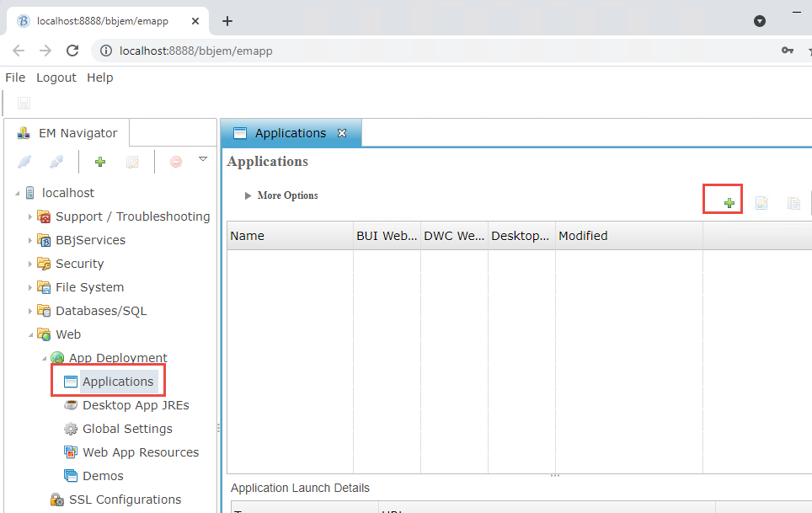Close the localhost:8888/bbjem/emapp browser tab
Image resolution: width=812 pixels, height=513 pixels.
(x=195, y=21)
